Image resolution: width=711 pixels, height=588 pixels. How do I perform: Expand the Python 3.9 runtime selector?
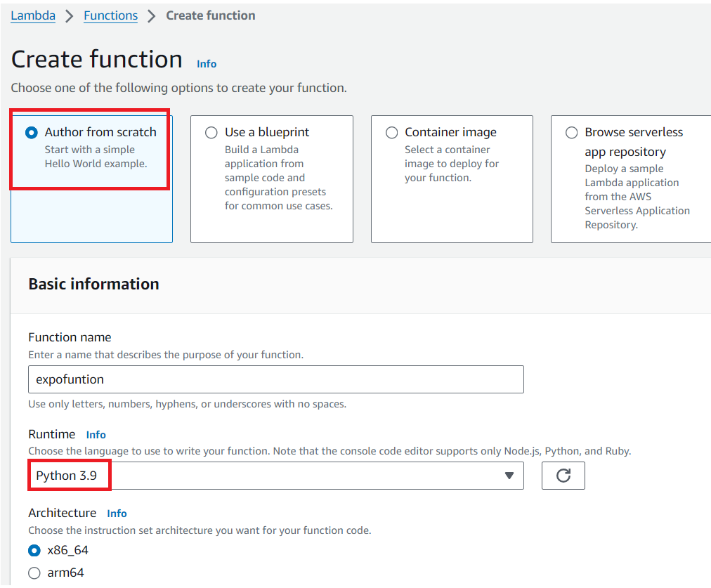click(275, 476)
